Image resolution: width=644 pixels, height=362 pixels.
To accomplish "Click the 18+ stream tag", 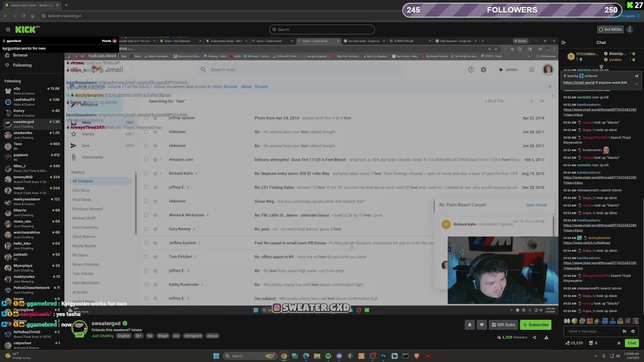I will [138, 336].
